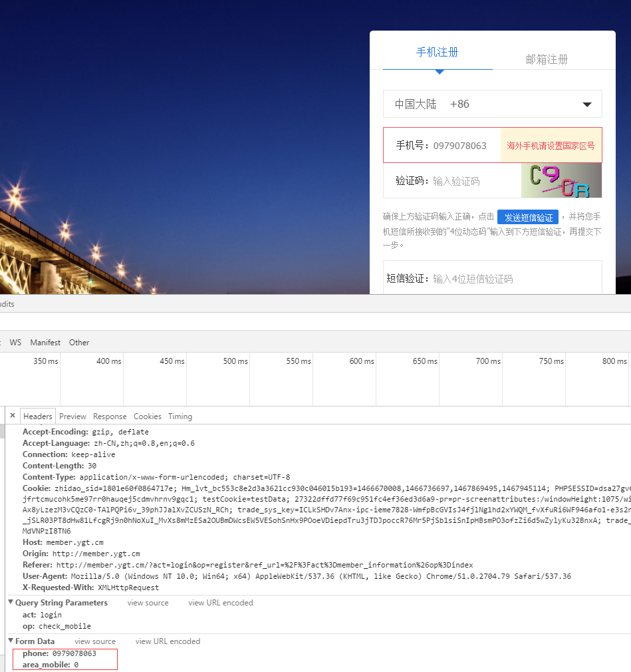This screenshot has width=631, height=672.
Task: Select the WS network filter
Action: 15,342
